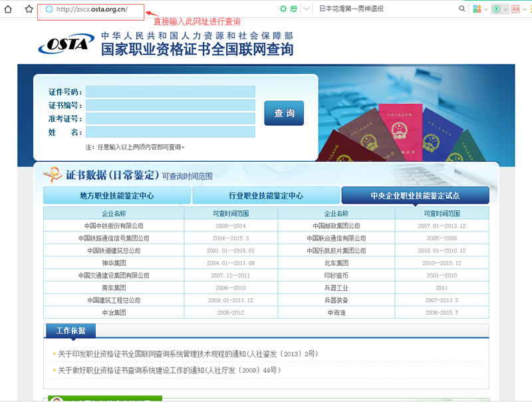Click the 兵器工业 cell
This screenshot has height=402, width=532.
pos(336,288)
